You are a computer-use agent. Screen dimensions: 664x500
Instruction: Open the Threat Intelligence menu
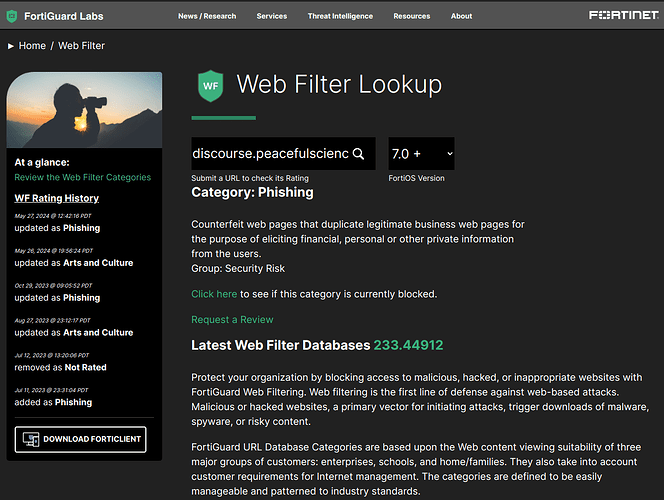(x=340, y=16)
